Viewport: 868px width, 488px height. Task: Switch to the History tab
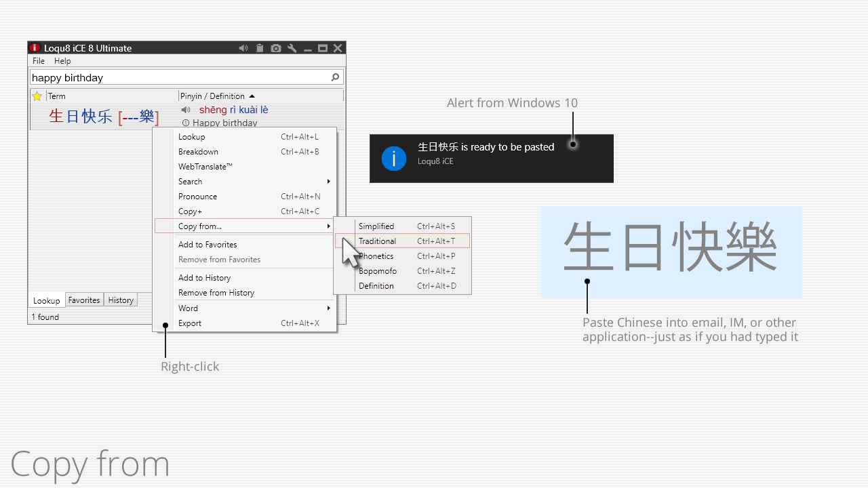[121, 300]
